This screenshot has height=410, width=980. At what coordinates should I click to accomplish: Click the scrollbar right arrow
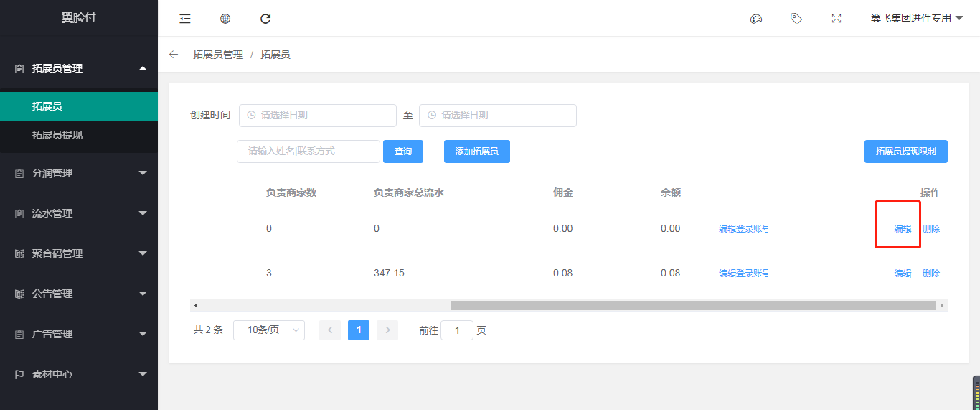942,305
